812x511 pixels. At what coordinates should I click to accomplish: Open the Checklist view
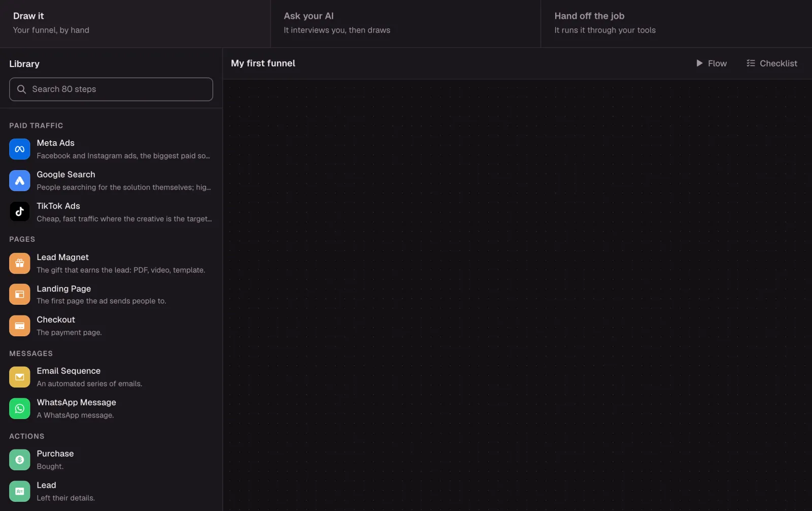pos(772,63)
